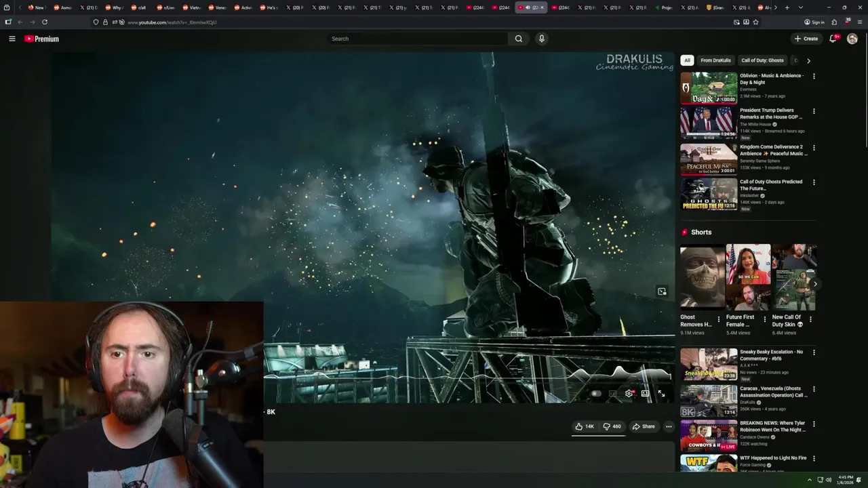Show more filter chips with right arrow
Screen dimensions: 868x488
(808, 60)
